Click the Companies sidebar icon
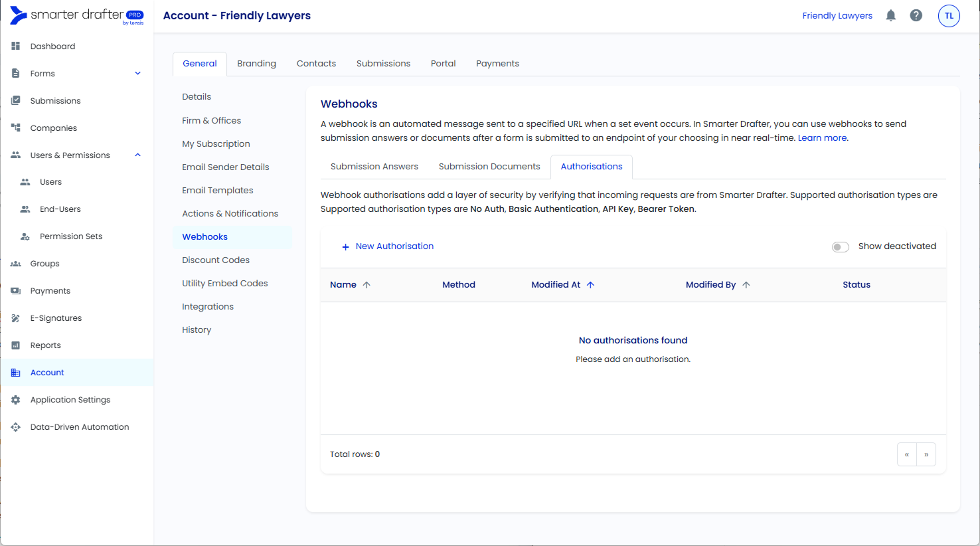Screen dimensions: 980x546 16,128
